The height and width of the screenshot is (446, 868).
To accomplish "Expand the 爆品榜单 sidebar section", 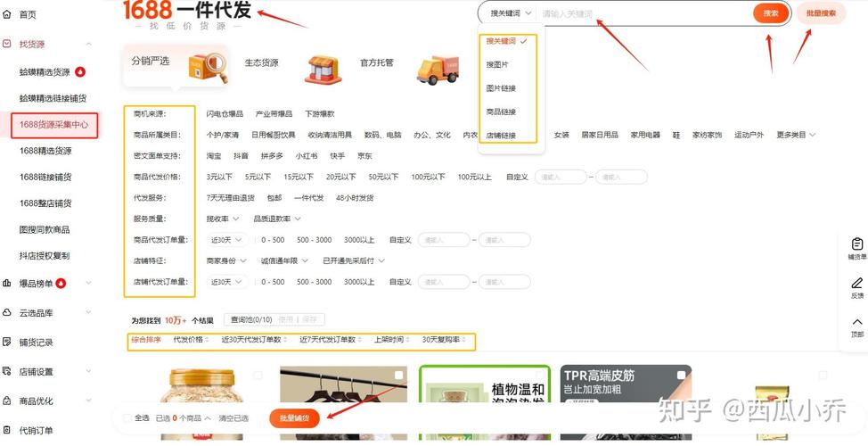I will 88,283.
